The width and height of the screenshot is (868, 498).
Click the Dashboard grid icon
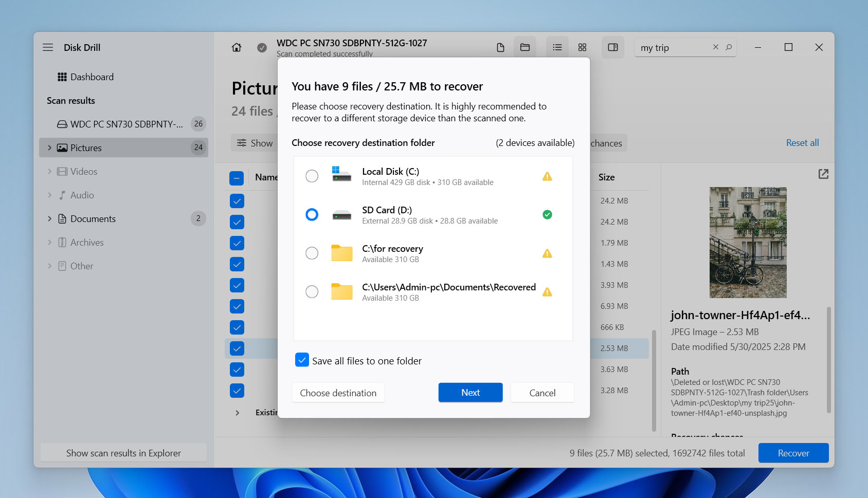click(x=62, y=77)
